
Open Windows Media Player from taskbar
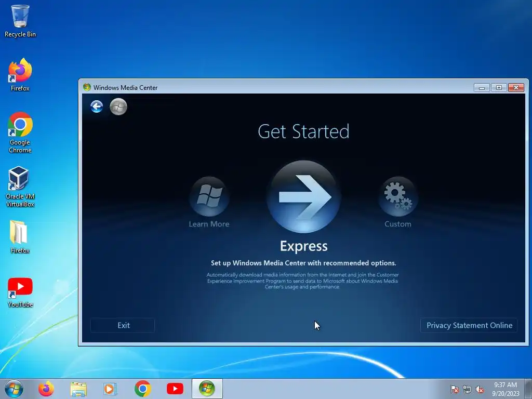[110, 389]
